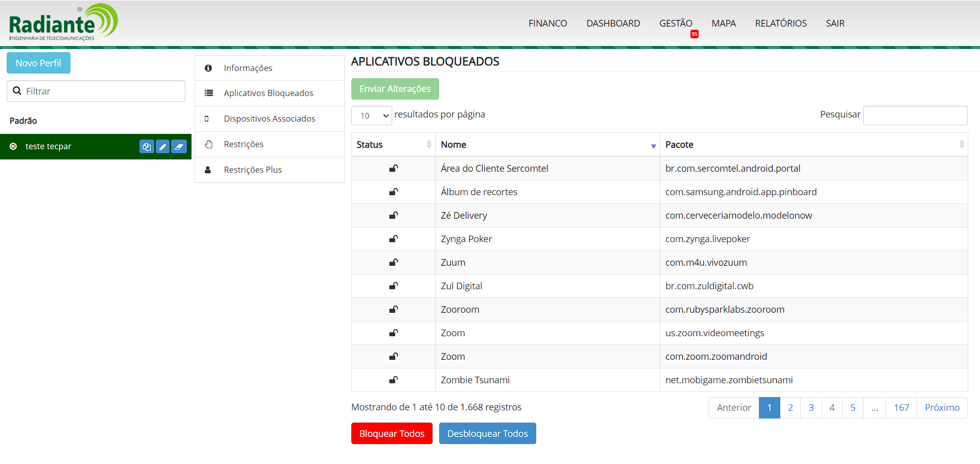Image resolution: width=980 pixels, height=464 pixels.
Task: Click the eraser icon on teste tecpar
Action: point(179,147)
